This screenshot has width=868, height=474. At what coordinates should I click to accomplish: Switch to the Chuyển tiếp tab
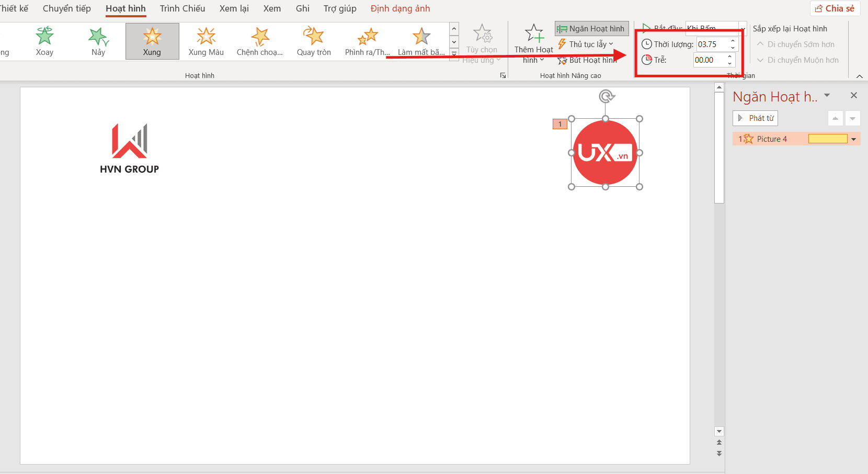pos(67,8)
